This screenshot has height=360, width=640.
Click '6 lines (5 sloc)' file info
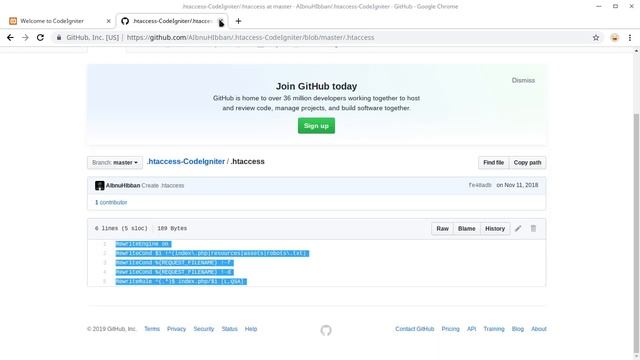coord(121,229)
